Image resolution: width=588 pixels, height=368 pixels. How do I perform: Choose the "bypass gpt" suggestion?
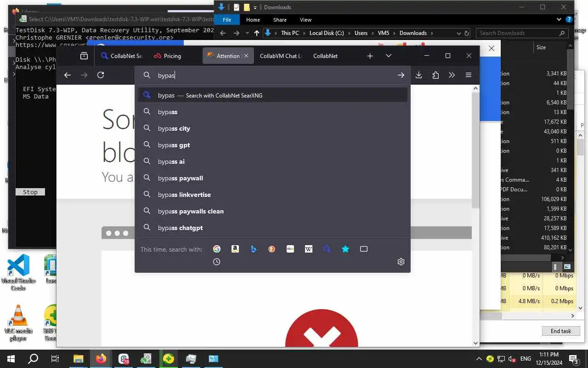tap(272, 145)
